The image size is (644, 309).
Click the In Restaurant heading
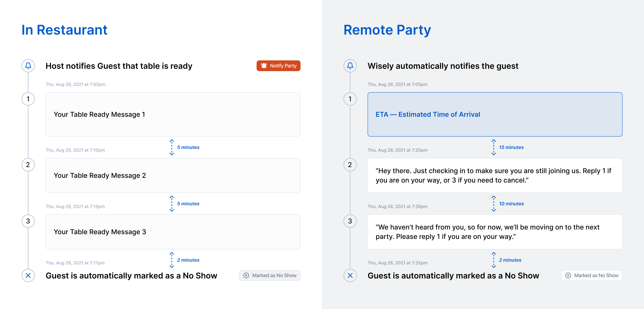click(65, 30)
